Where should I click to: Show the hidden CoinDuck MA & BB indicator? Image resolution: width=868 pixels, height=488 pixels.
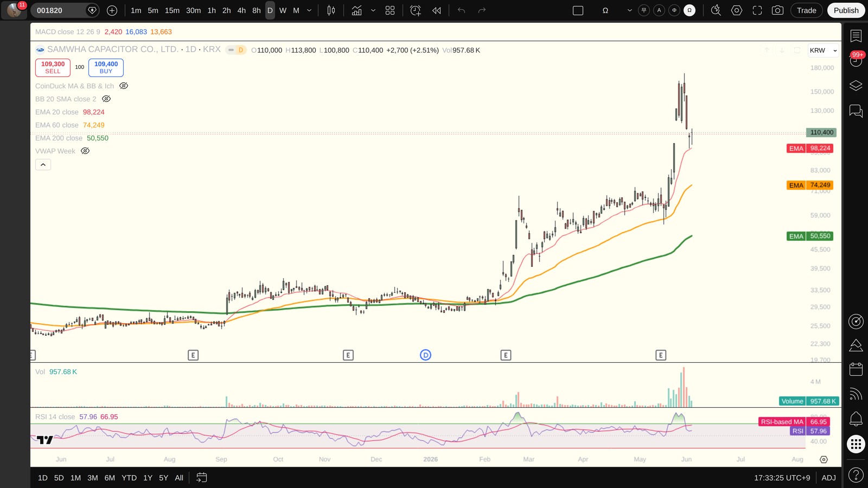[x=124, y=86]
